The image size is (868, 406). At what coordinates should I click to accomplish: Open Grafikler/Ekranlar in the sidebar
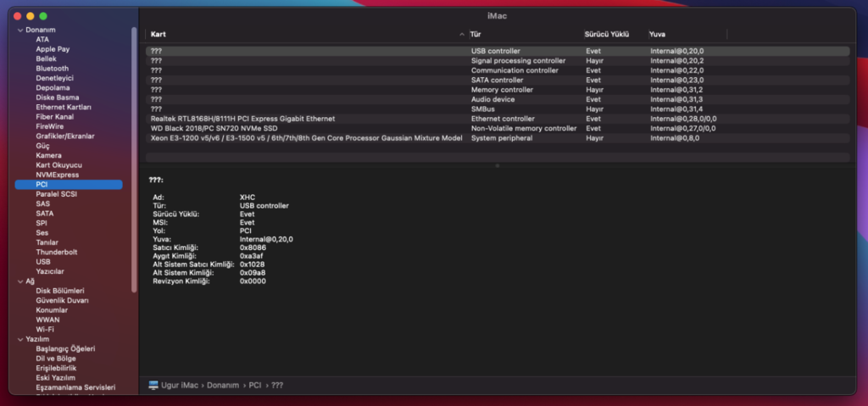tap(64, 136)
